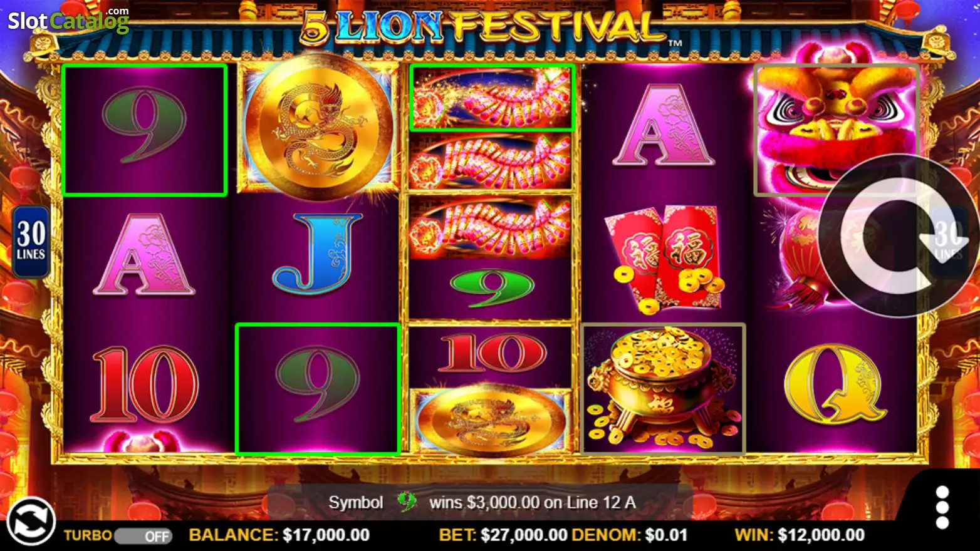Click the large spin arrow button

899,236
